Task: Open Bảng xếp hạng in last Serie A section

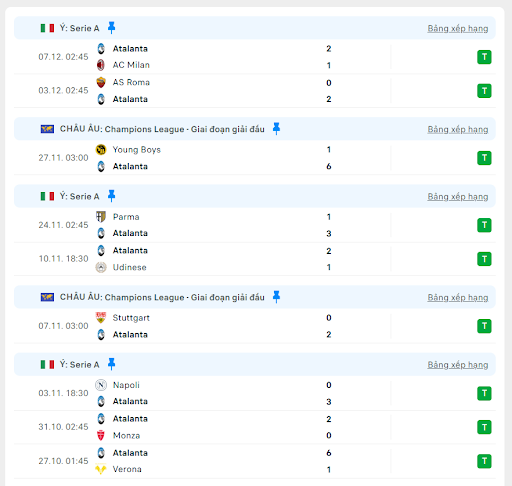Action: click(458, 365)
